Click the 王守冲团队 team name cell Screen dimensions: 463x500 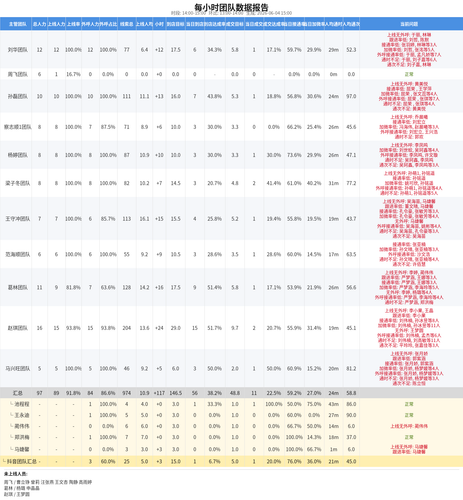[x=18, y=219]
